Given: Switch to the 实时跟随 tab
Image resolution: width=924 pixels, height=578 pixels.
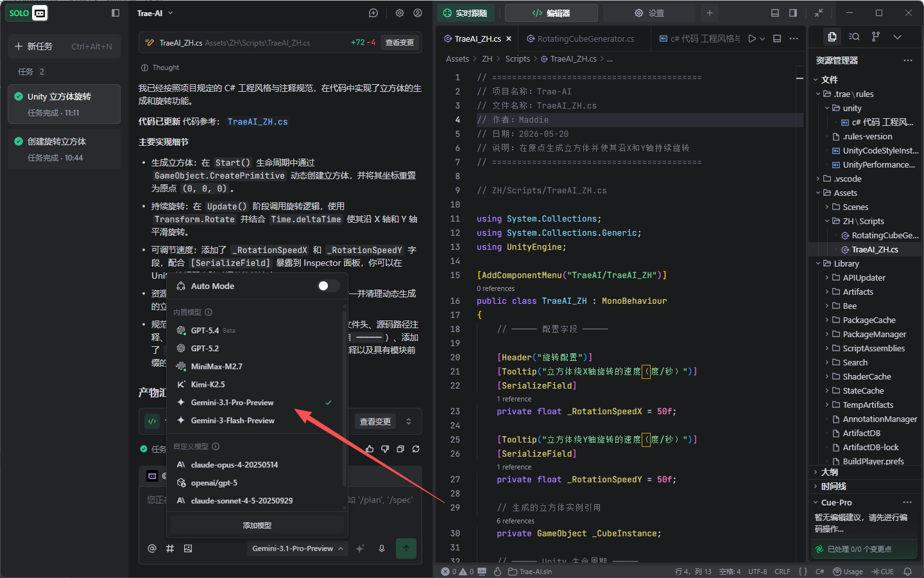Looking at the screenshot, I should (465, 13).
